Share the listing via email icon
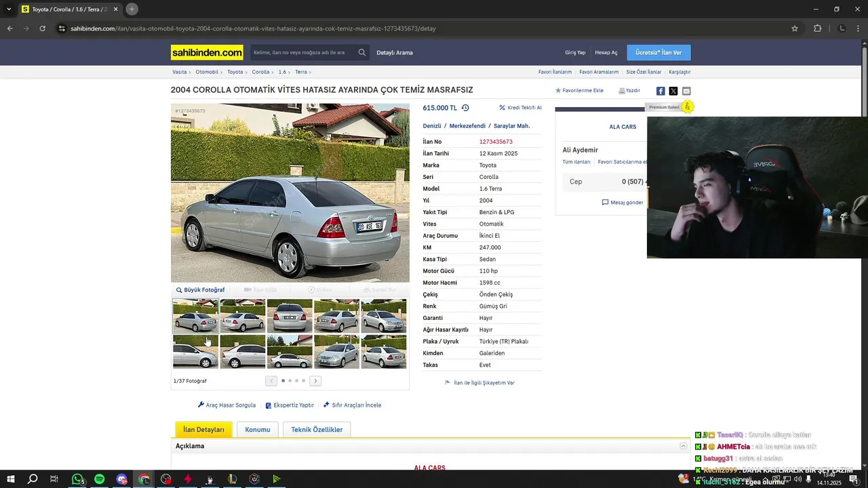The height and width of the screenshot is (488, 868). click(x=686, y=91)
